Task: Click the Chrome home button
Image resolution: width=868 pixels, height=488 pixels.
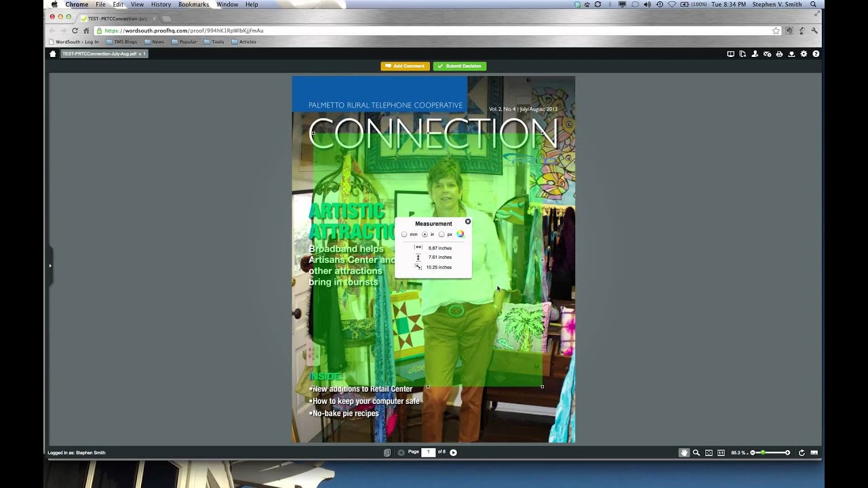Action: (86, 30)
